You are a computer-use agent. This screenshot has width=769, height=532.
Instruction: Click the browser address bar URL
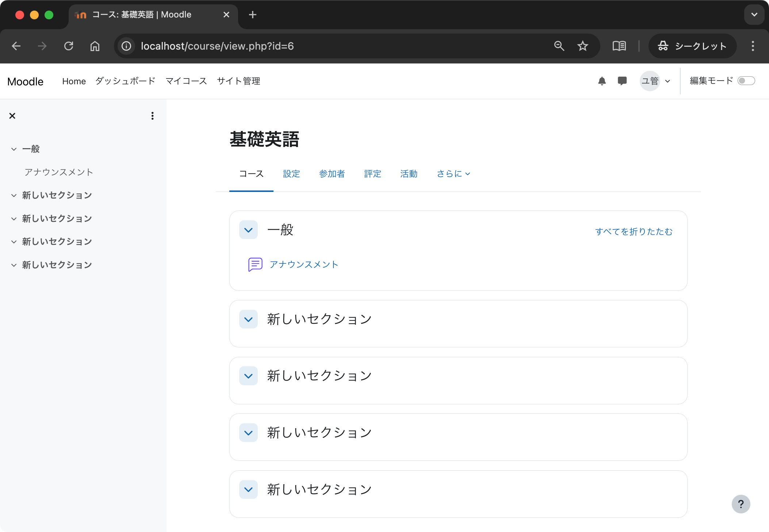218,46
